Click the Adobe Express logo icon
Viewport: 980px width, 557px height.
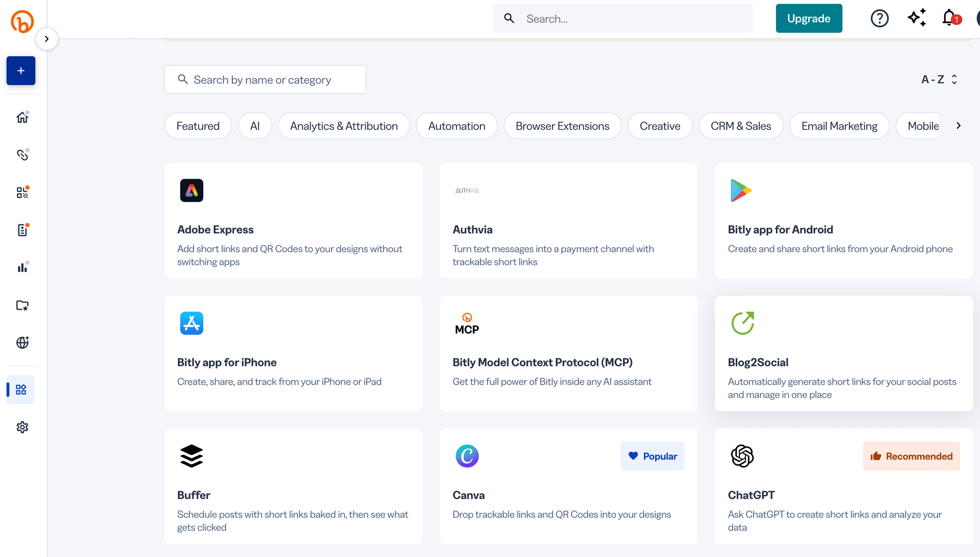click(x=191, y=190)
